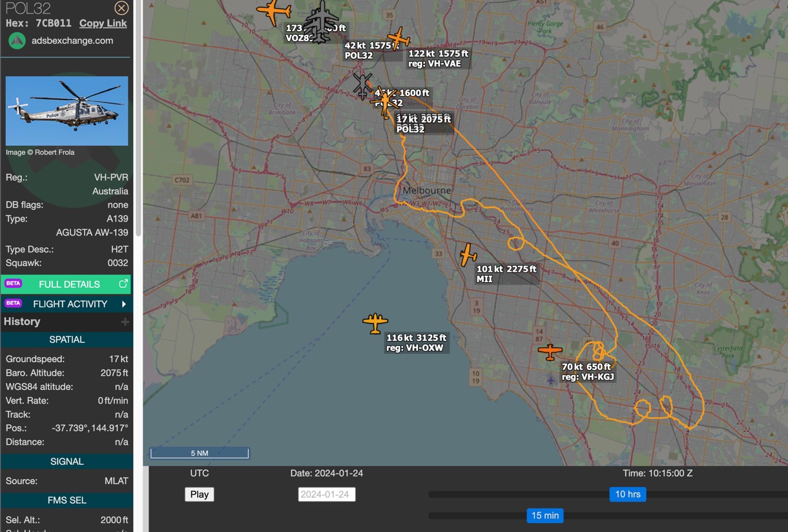Click the MII aircraft icon on map
The height and width of the screenshot is (532, 788).
[468, 255]
